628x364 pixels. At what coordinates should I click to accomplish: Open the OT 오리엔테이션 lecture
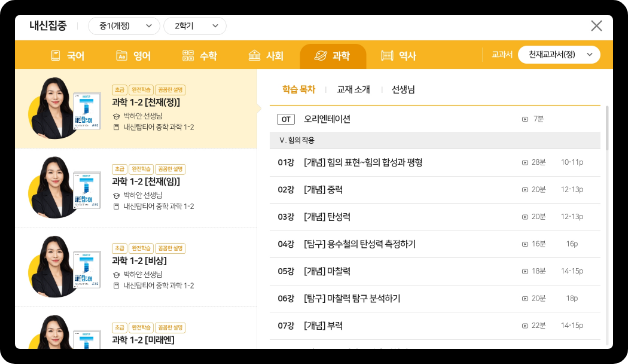435,119
